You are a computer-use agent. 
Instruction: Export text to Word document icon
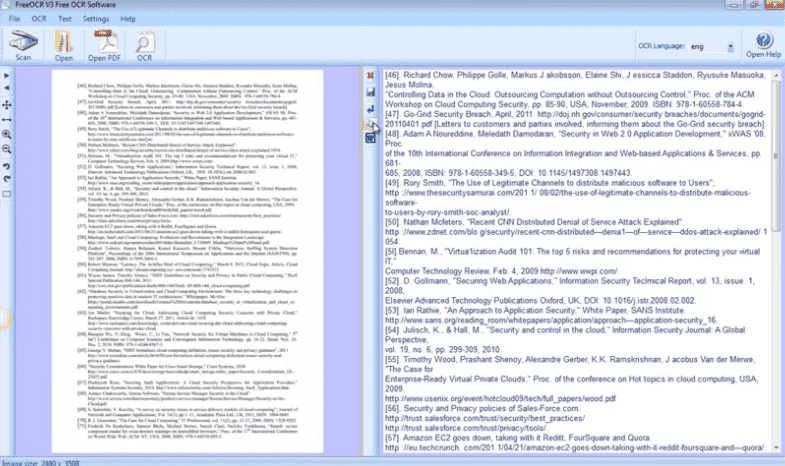coord(370,138)
